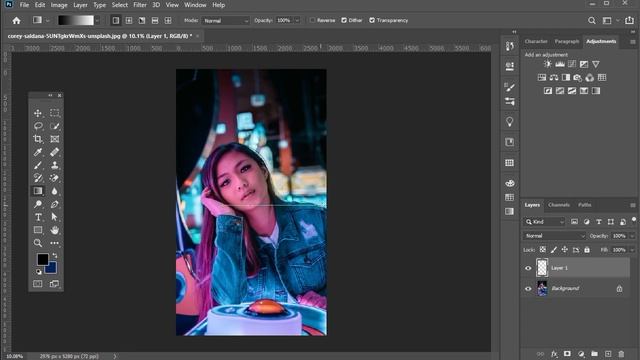Open the Image menu
This screenshot has height=360, width=640.
(x=59, y=5)
